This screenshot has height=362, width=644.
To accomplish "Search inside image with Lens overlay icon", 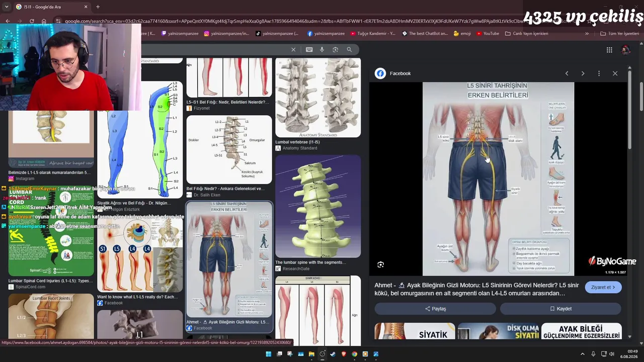I will click(x=381, y=264).
